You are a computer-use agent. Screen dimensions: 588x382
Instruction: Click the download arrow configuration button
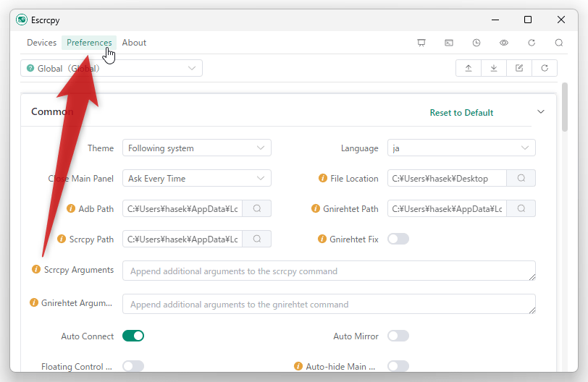(494, 68)
